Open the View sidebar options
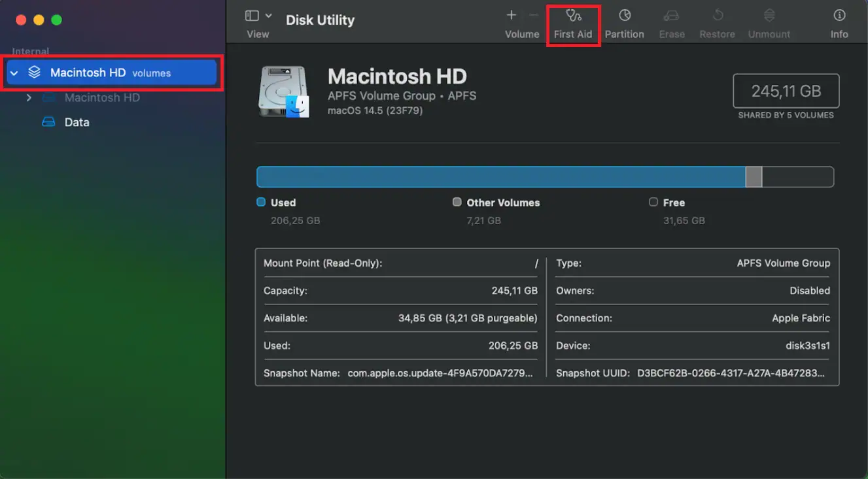This screenshot has height=479, width=868. click(252, 16)
